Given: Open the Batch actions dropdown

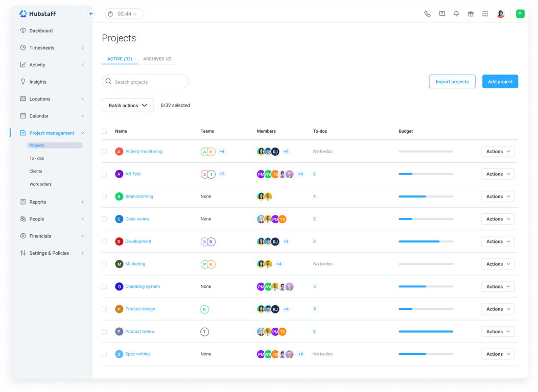Looking at the screenshot, I should pos(128,106).
